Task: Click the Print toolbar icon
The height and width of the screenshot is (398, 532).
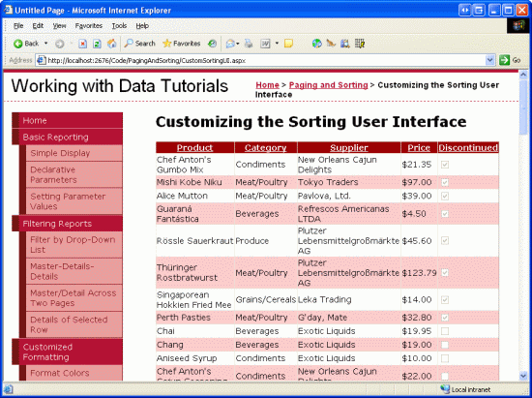Action: click(x=249, y=44)
